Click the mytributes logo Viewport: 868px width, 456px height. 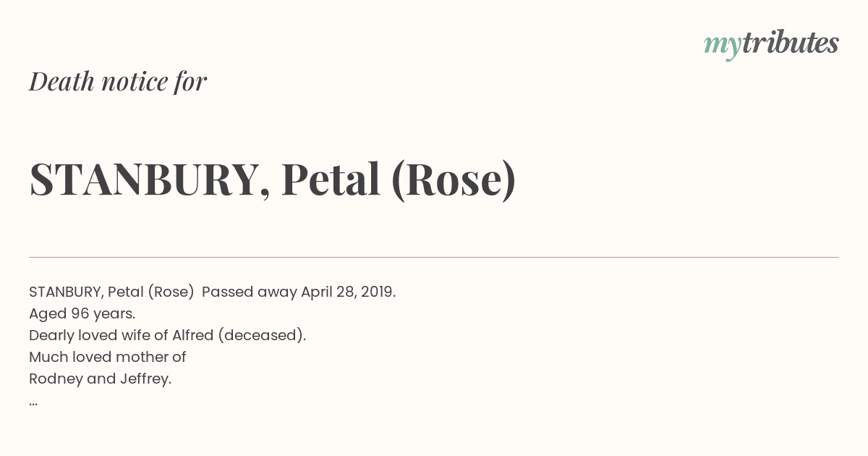pos(771,44)
